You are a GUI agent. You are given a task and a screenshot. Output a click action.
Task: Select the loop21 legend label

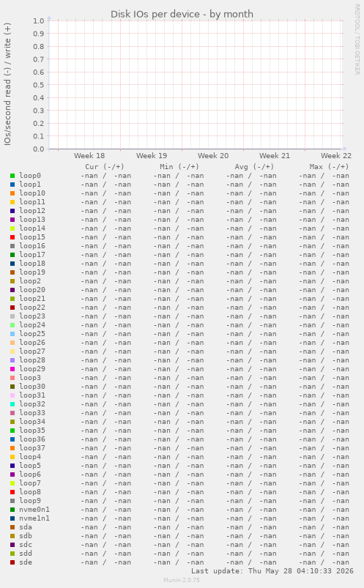tap(32, 299)
